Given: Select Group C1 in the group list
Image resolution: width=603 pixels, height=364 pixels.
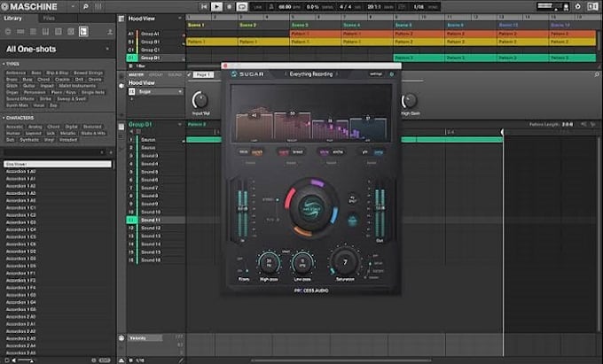Looking at the screenshot, I should (150, 50).
